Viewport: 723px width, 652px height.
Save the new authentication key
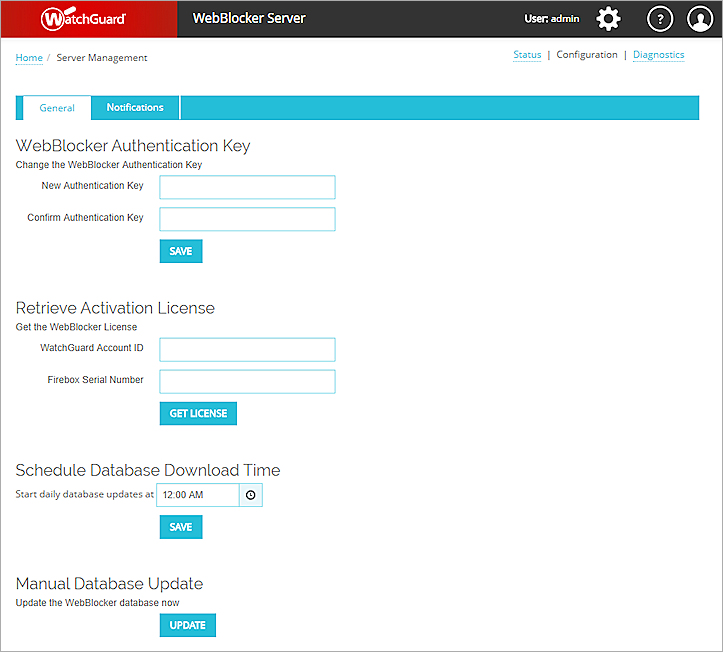181,251
